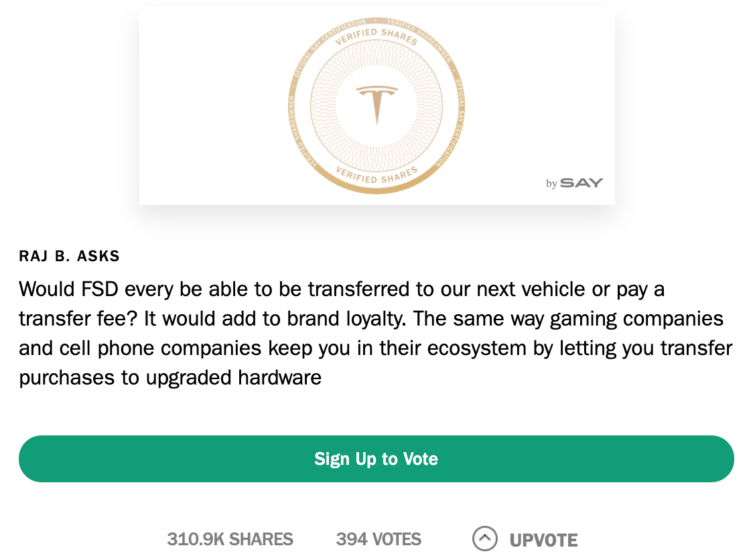The width and height of the screenshot is (753, 560).
Task: Click the word "by" next to SAY
Action: tap(551, 184)
